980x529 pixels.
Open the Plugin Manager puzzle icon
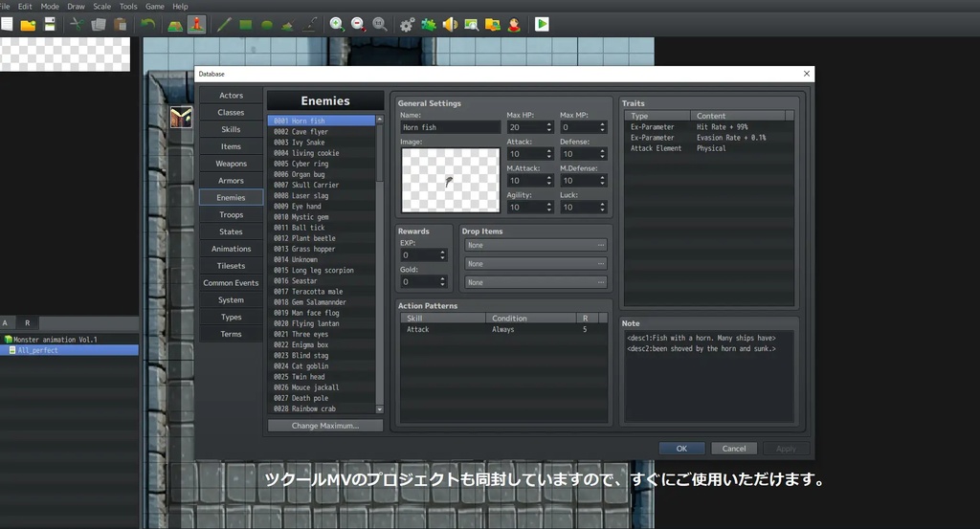pyautogui.click(x=428, y=25)
